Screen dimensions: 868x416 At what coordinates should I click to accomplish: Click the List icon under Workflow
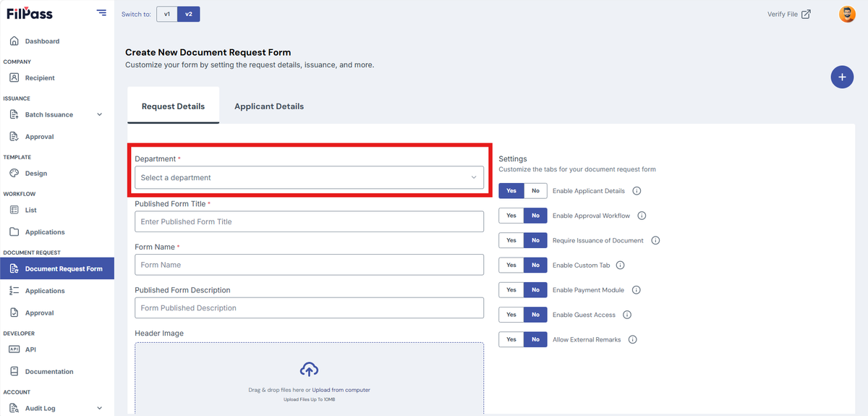click(14, 210)
